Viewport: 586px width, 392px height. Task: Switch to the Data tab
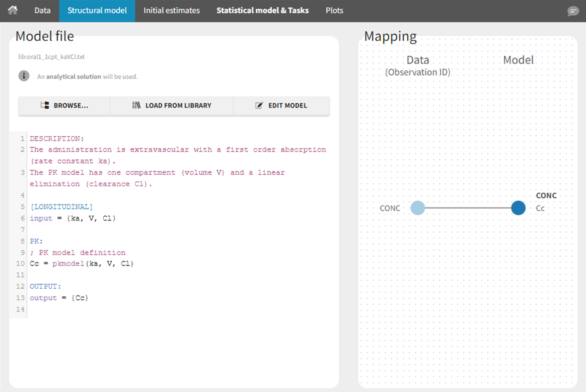coord(42,10)
